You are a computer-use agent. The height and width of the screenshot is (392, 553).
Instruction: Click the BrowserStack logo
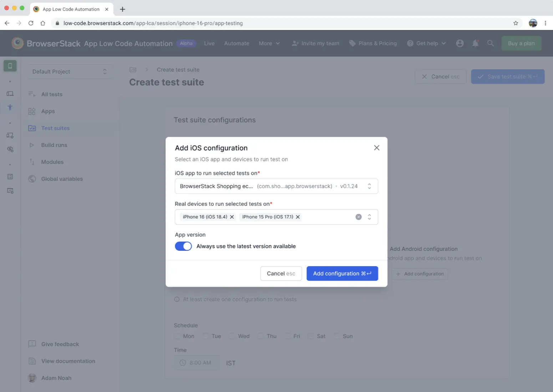coord(17,43)
